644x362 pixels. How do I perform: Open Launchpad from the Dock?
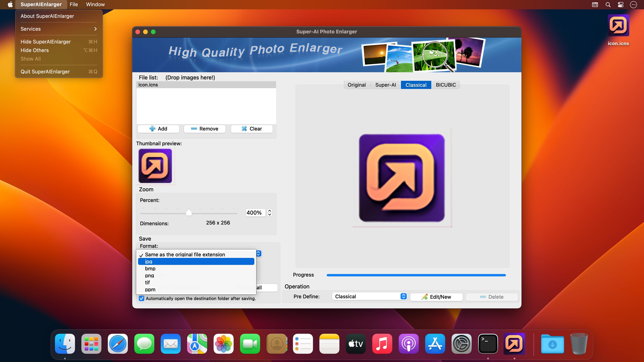91,344
